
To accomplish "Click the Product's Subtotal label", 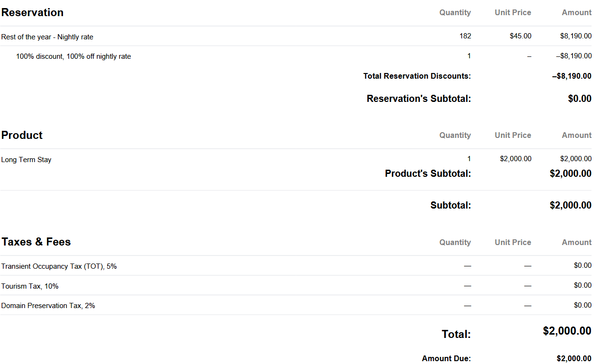I will pos(428,173).
